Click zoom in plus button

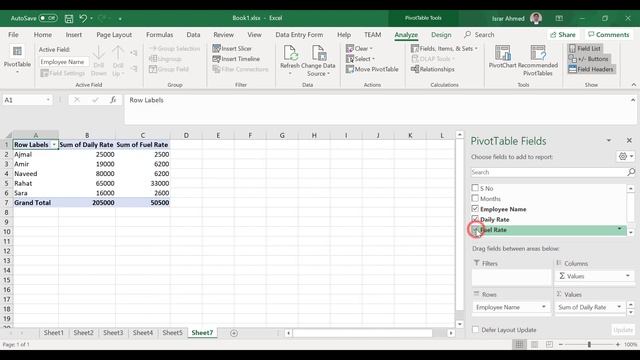(618, 344)
